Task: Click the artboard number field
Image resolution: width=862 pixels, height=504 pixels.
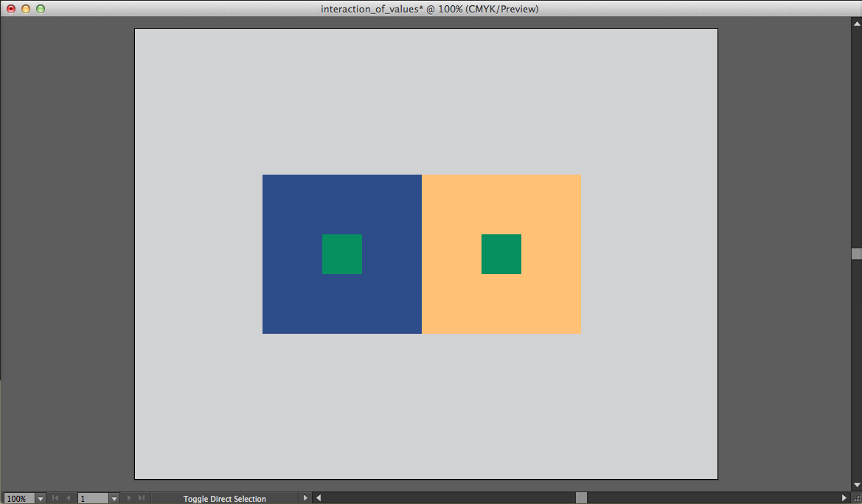Action: [x=93, y=499]
